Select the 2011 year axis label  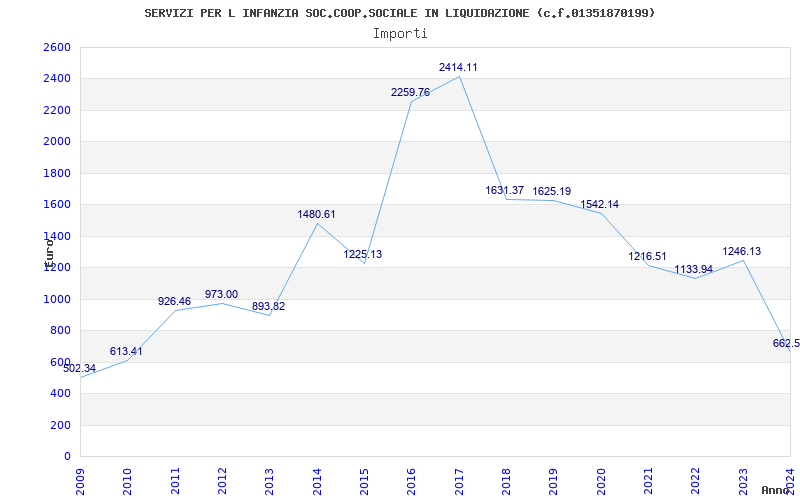coord(175,481)
